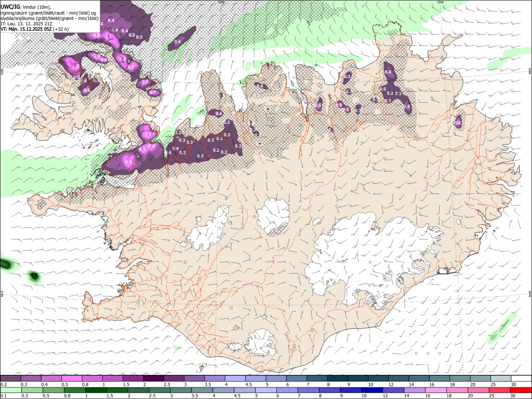Click the 'rigning/skúrir' legend description line

pos(49,13)
